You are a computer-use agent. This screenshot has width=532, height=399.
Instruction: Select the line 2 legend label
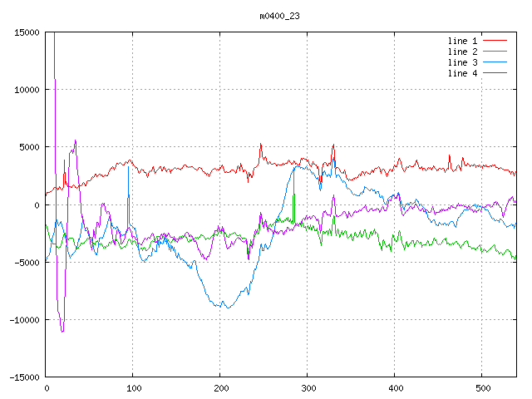(463, 52)
